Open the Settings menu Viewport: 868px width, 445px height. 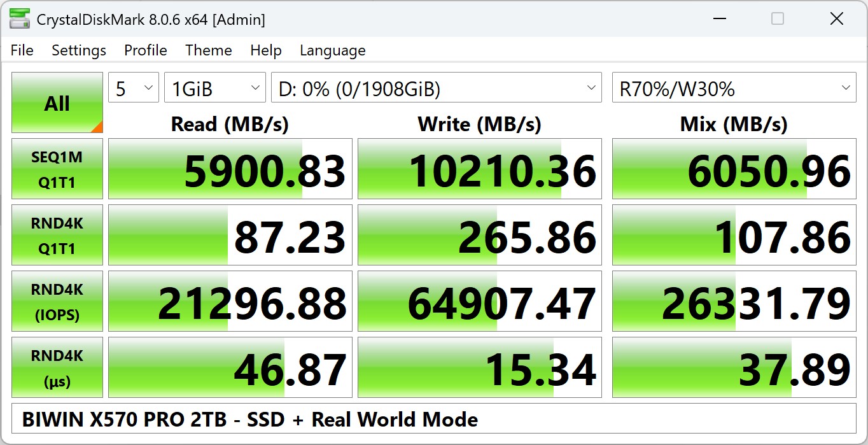click(x=79, y=50)
